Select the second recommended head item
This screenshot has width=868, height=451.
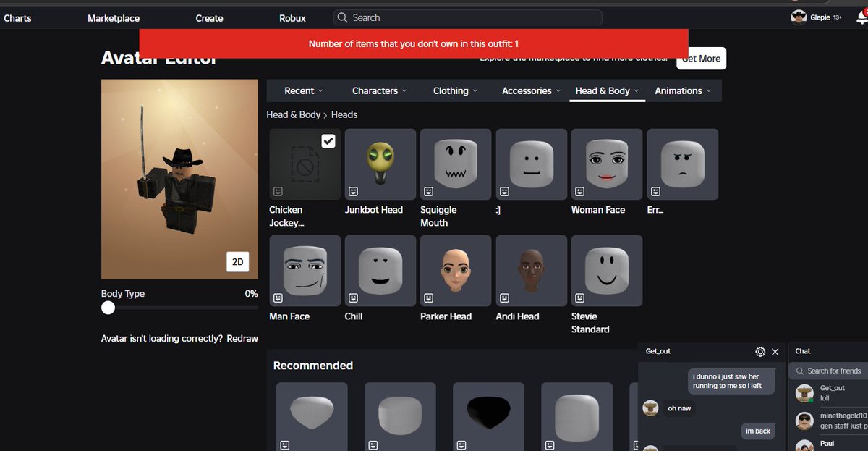(x=400, y=416)
